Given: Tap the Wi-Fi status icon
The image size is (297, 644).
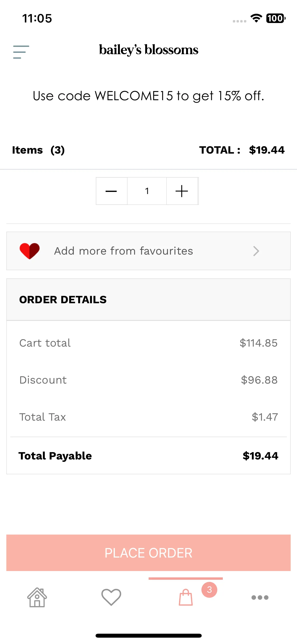Looking at the screenshot, I should [x=256, y=18].
